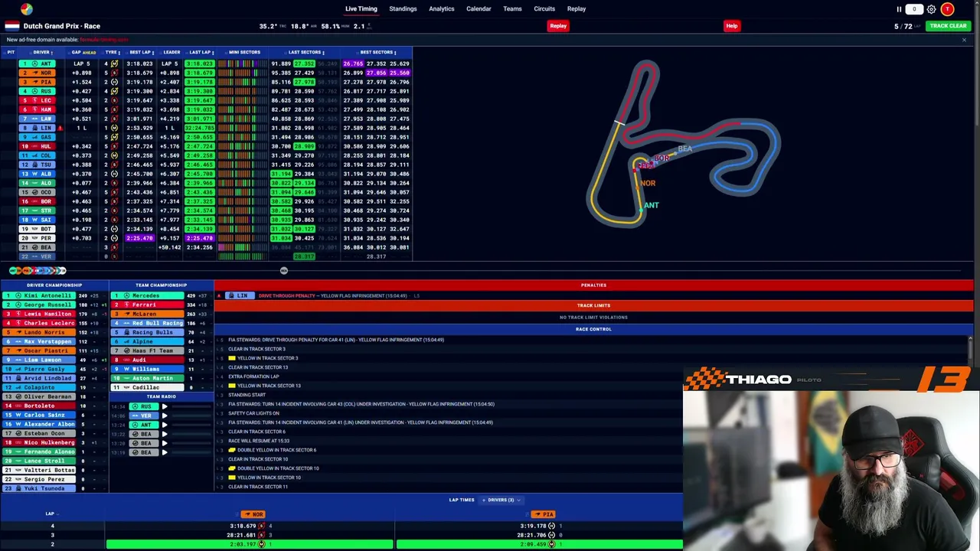980x551 pixels.
Task: Click the medium tyre icon in LIN's row
Action: tap(114, 128)
